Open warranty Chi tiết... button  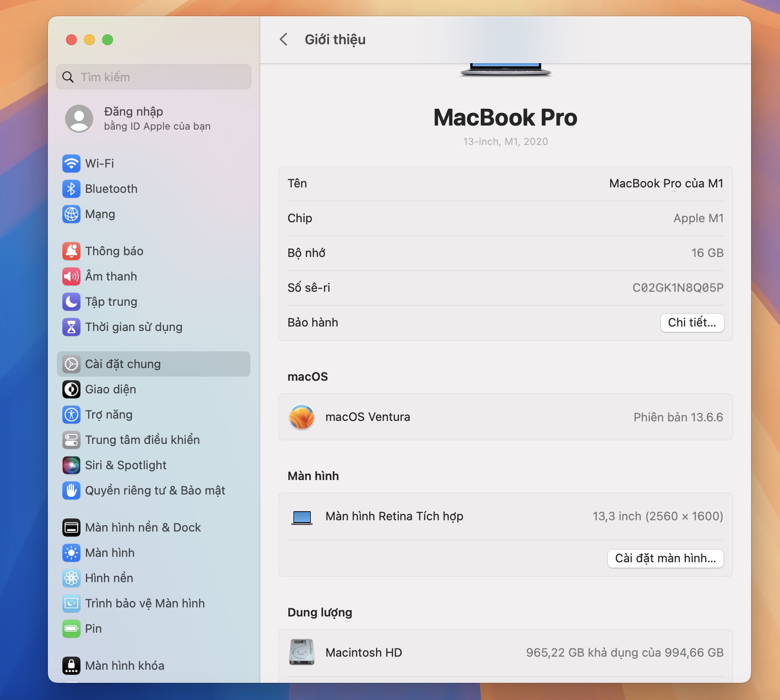coord(692,322)
